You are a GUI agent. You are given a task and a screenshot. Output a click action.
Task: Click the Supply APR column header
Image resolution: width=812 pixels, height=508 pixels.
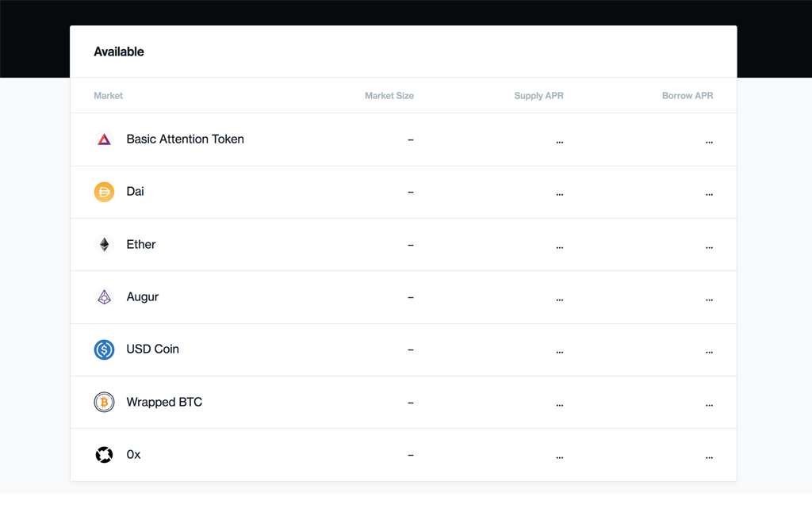[538, 96]
